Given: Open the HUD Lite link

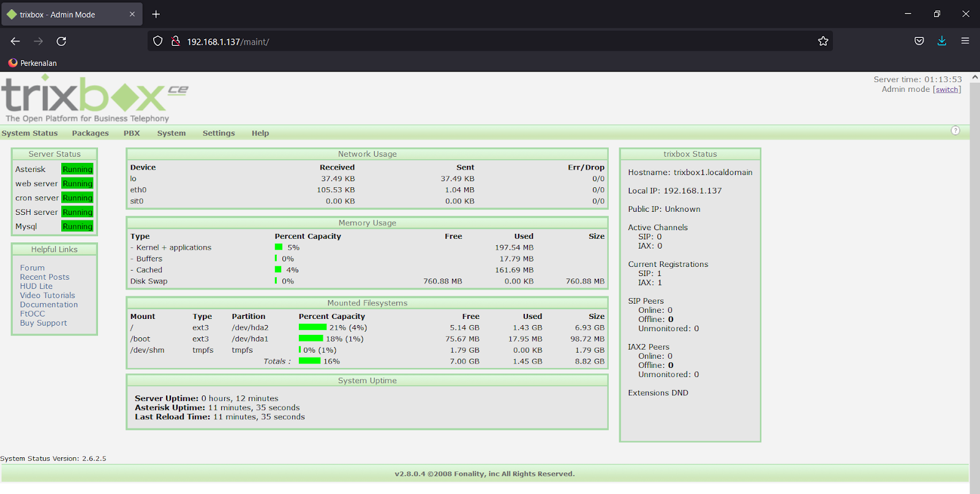Looking at the screenshot, I should pos(36,286).
